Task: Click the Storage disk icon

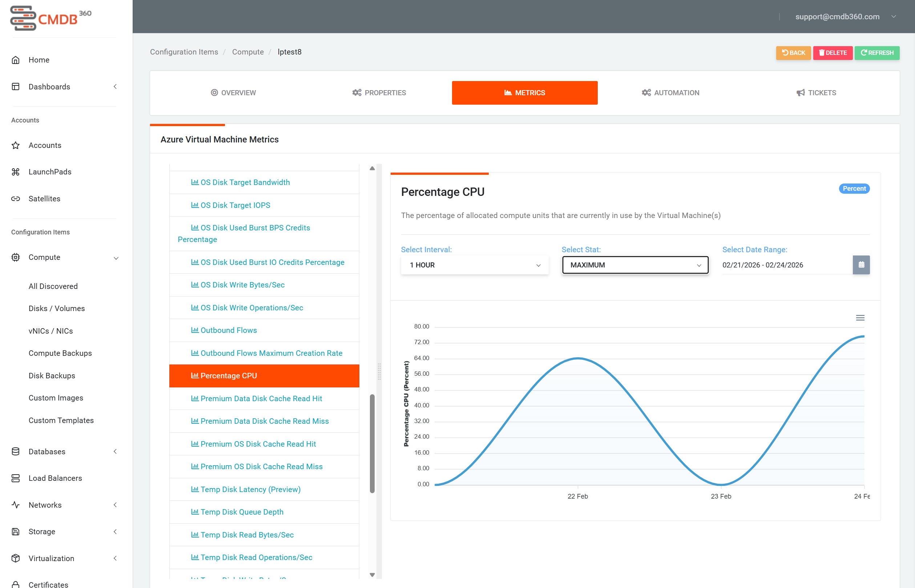Action: (16, 532)
